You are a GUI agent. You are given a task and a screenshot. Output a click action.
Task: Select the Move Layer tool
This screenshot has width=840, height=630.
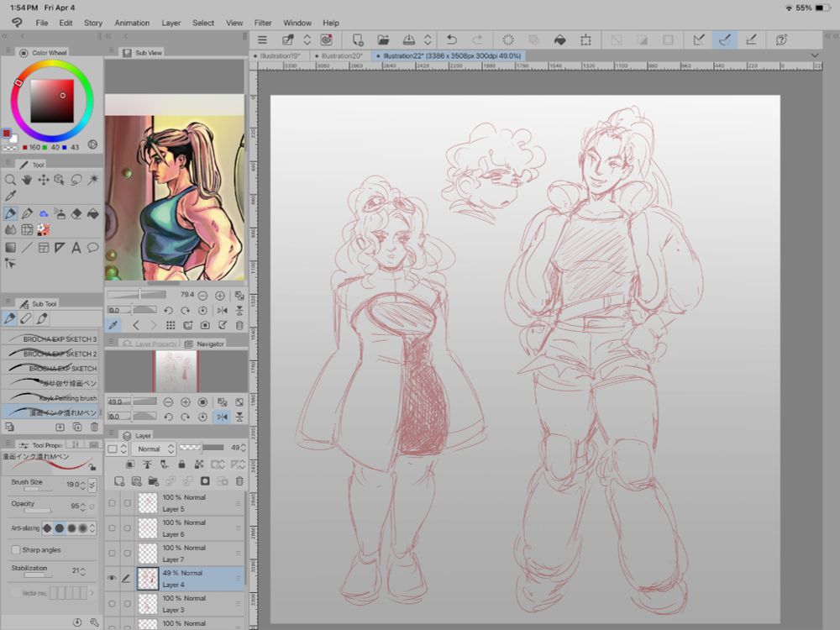(x=44, y=180)
